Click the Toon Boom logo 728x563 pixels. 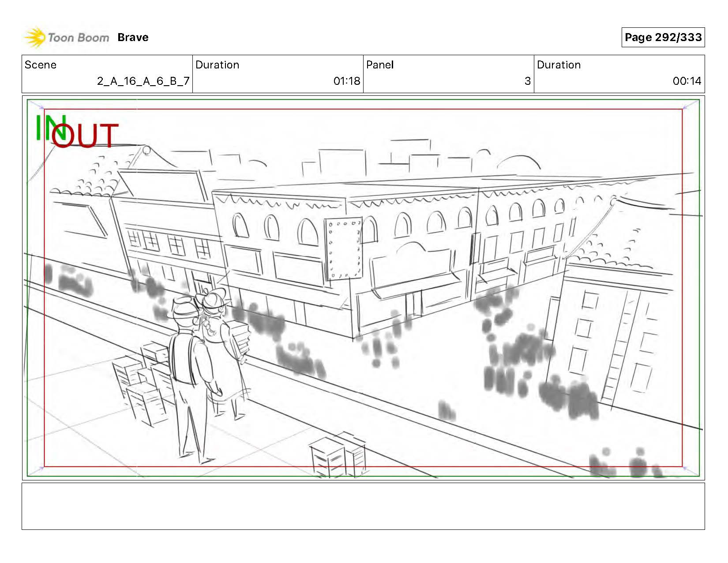click(66, 38)
